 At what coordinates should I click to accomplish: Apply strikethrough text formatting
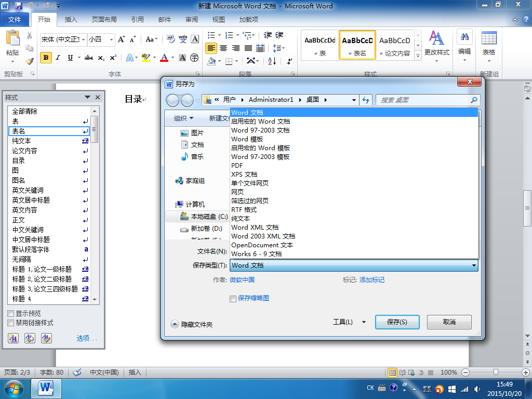pyautogui.click(x=88, y=58)
